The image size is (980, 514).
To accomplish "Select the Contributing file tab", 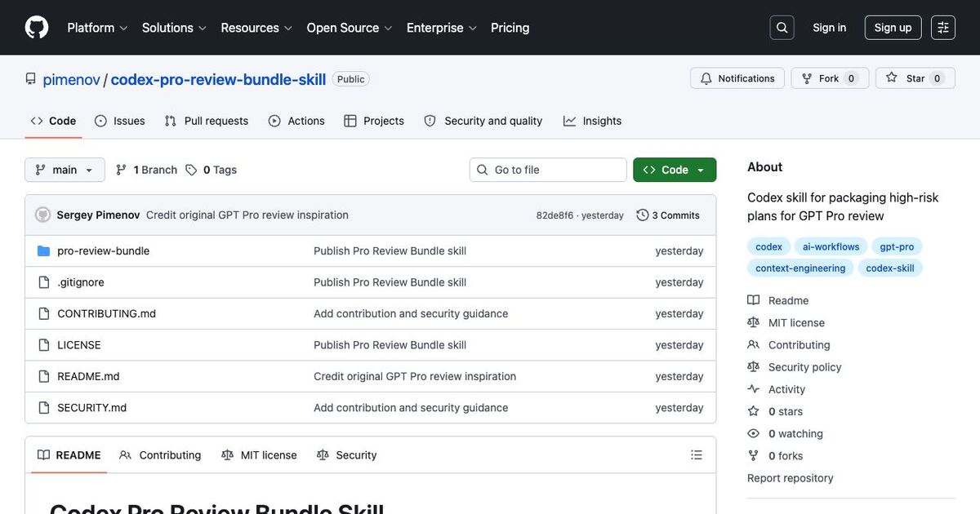I will pos(160,455).
